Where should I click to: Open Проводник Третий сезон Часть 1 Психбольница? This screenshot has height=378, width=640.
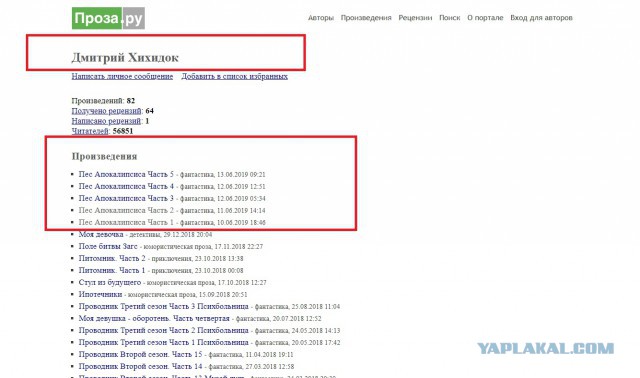click(164, 342)
